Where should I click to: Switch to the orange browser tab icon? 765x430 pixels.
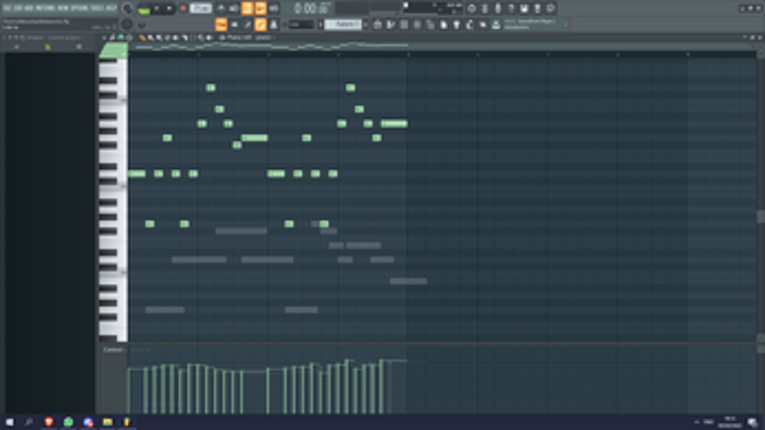[48, 47]
